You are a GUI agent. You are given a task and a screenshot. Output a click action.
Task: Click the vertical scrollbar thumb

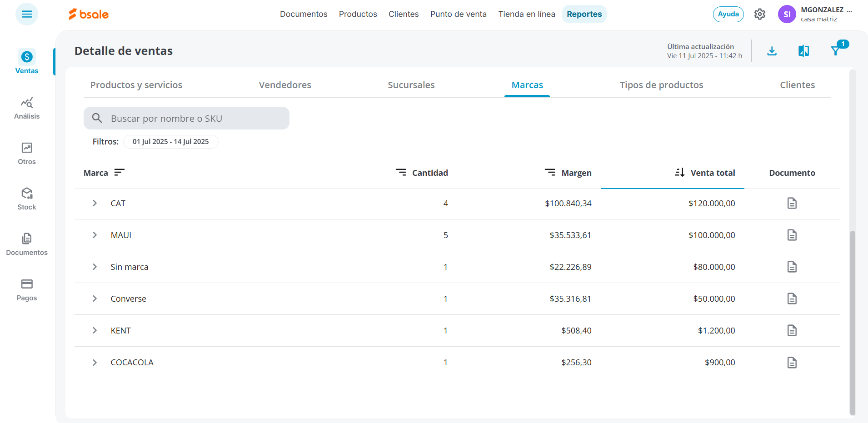click(853, 323)
